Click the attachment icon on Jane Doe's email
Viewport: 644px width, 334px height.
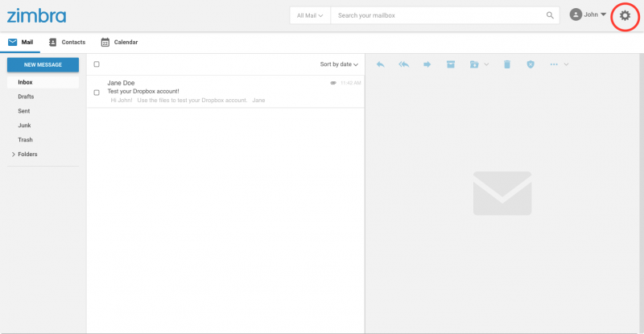pos(333,83)
